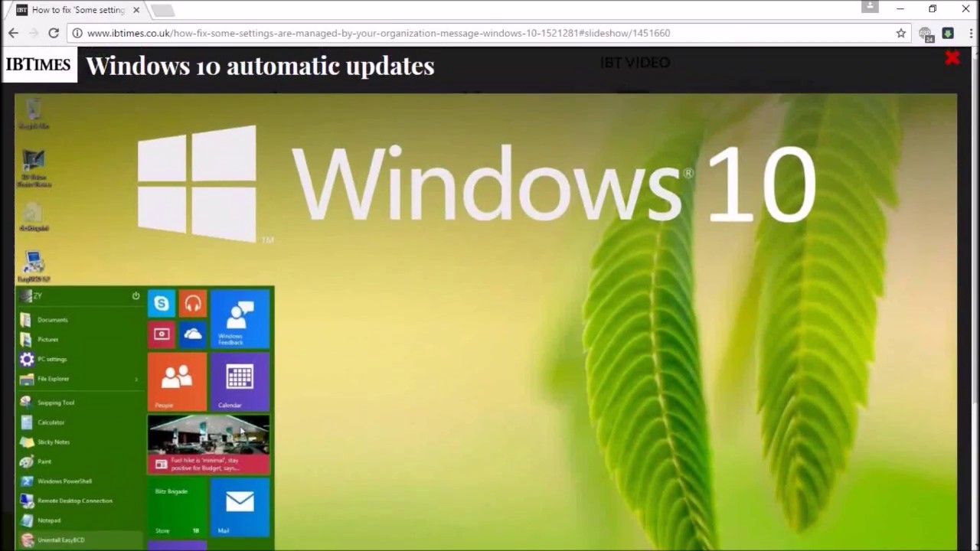Bookmark this page with star icon
The width and height of the screenshot is (980, 551).
click(901, 33)
